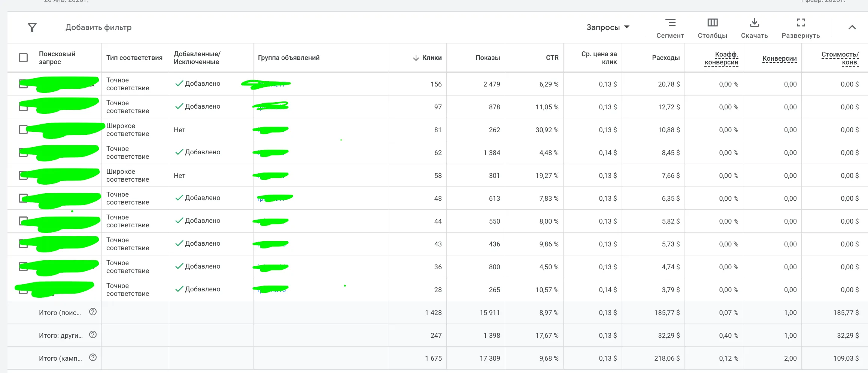The image size is (868, 373).
Task: Click Стоимость/конв. column header
Action: coord(840,58)
